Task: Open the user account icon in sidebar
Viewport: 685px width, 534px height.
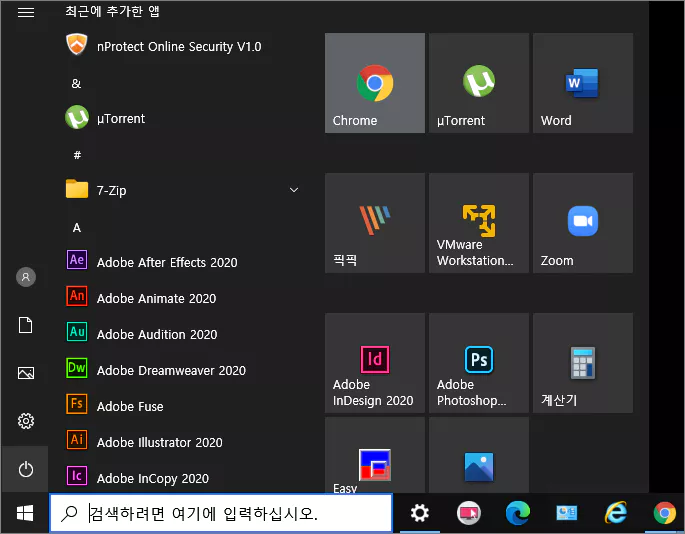Action: click(x=26, y=277)
